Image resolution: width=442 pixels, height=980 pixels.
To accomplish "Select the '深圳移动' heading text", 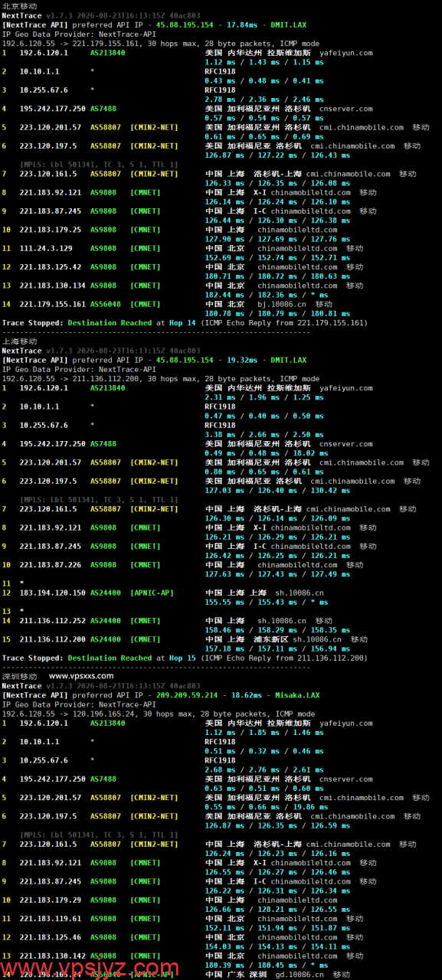I will tap(19, 676).
